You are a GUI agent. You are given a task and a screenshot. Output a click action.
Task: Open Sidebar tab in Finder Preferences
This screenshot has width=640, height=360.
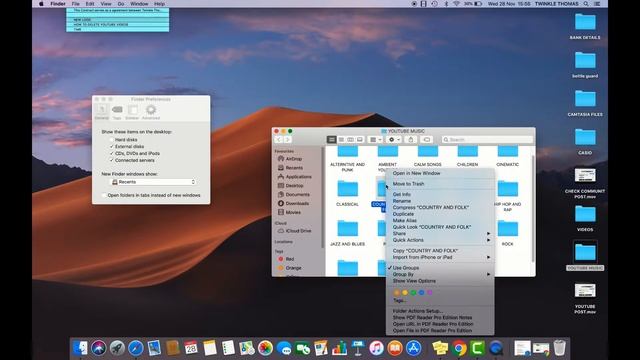click(x=132, y=112)
